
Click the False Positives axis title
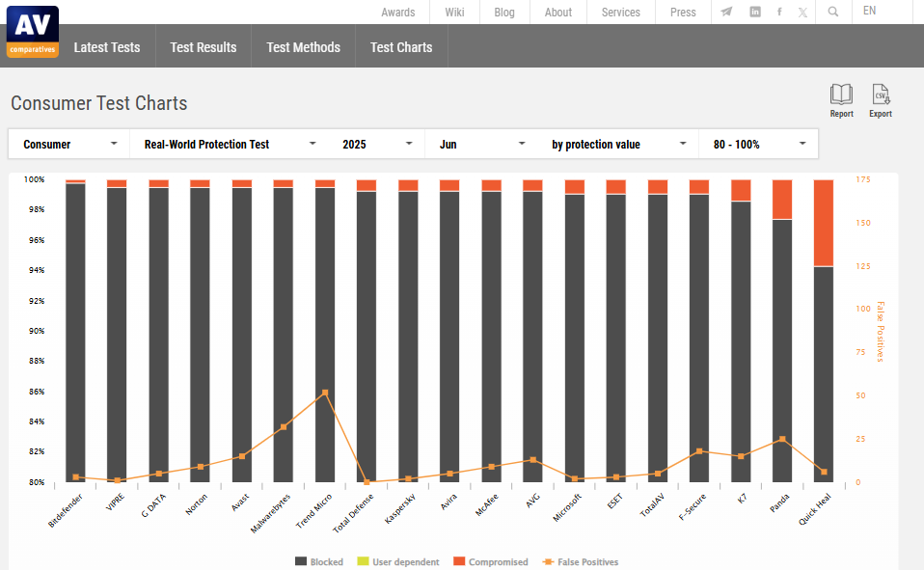(881, 331)
